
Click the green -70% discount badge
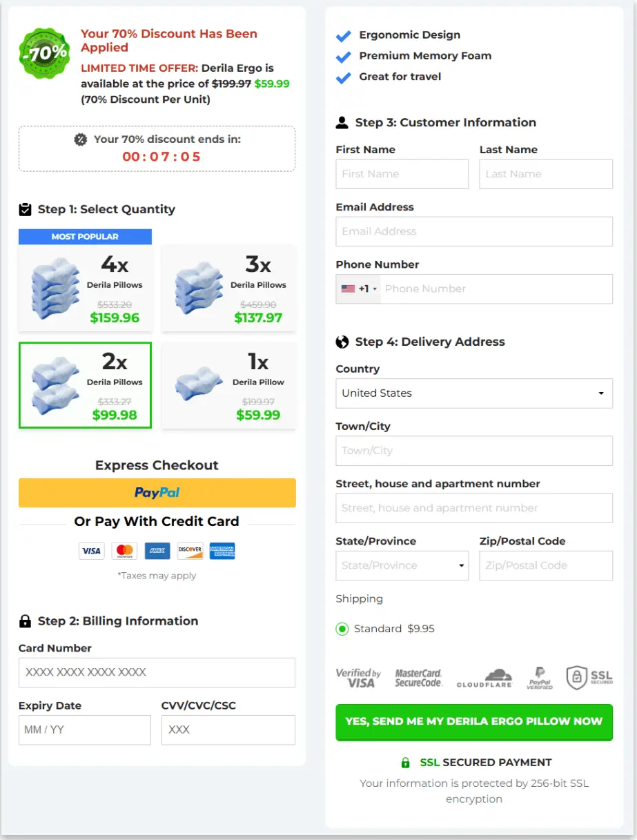[45, 52]
